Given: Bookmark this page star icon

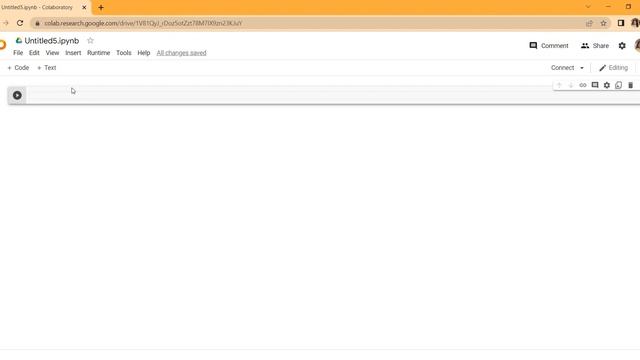Looking at the screenshot, I should tap(603, 23).
